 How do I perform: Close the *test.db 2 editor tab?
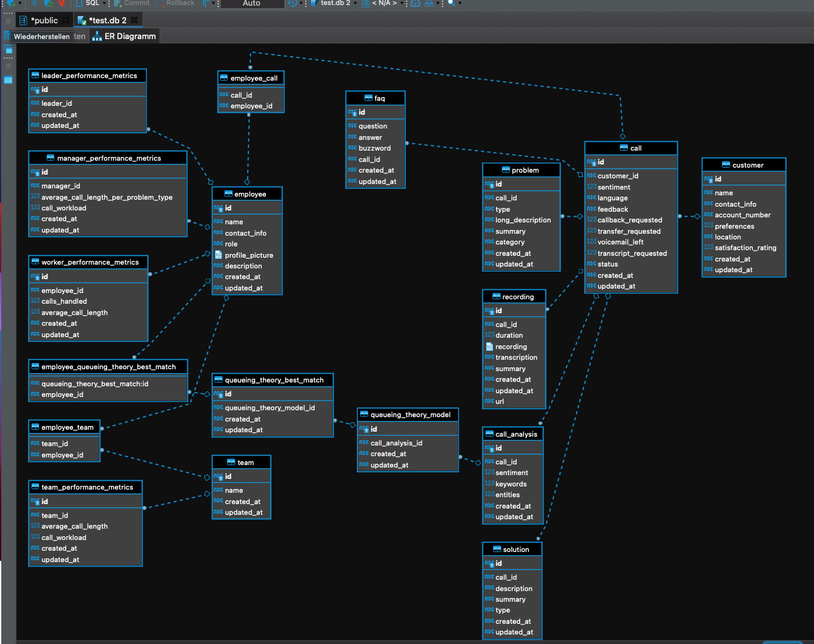(134, 20)
